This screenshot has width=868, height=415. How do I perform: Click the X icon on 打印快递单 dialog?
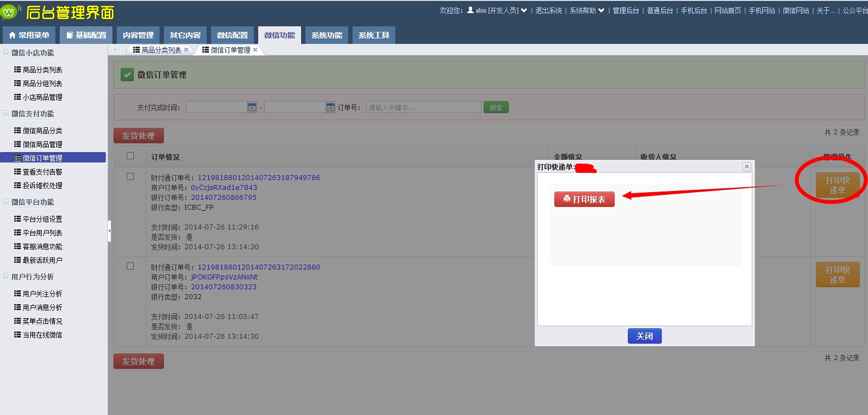click(746, 167)
